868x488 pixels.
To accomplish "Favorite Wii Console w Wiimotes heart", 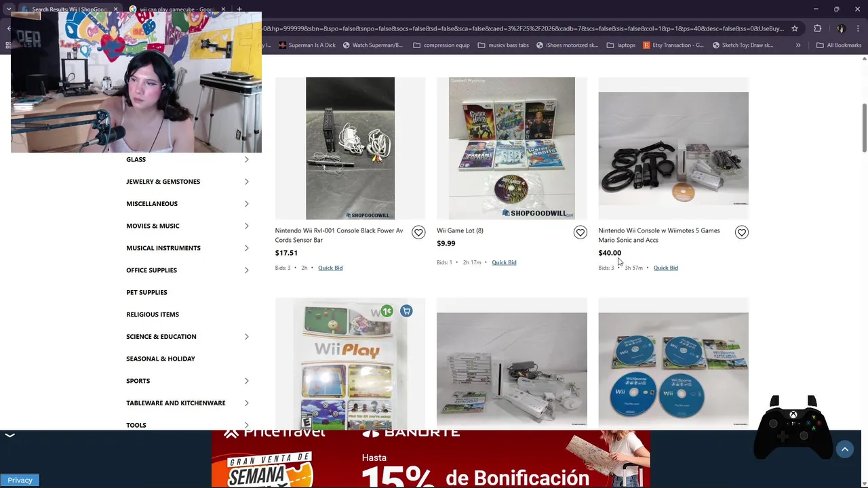I will (x=741, y=232).
